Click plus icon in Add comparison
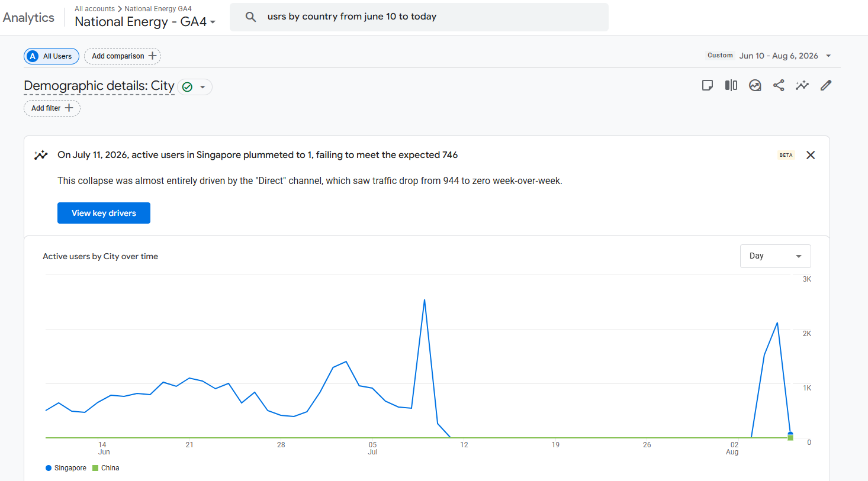868x481 pixels. pyautogui.click(x=152, y=56)
